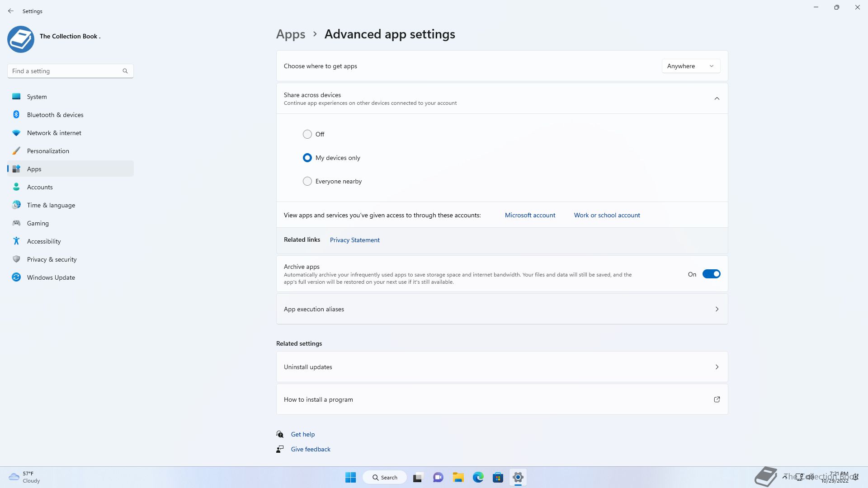
Task: Open Gaming settings category
Action: click(x=71, y=223)
